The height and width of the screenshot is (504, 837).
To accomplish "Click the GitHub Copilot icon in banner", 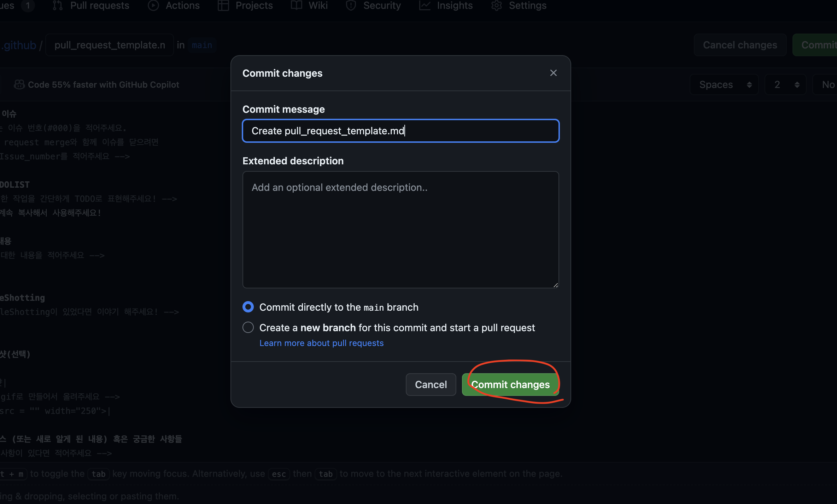I will pyautogui.click(x=19, y=84).
